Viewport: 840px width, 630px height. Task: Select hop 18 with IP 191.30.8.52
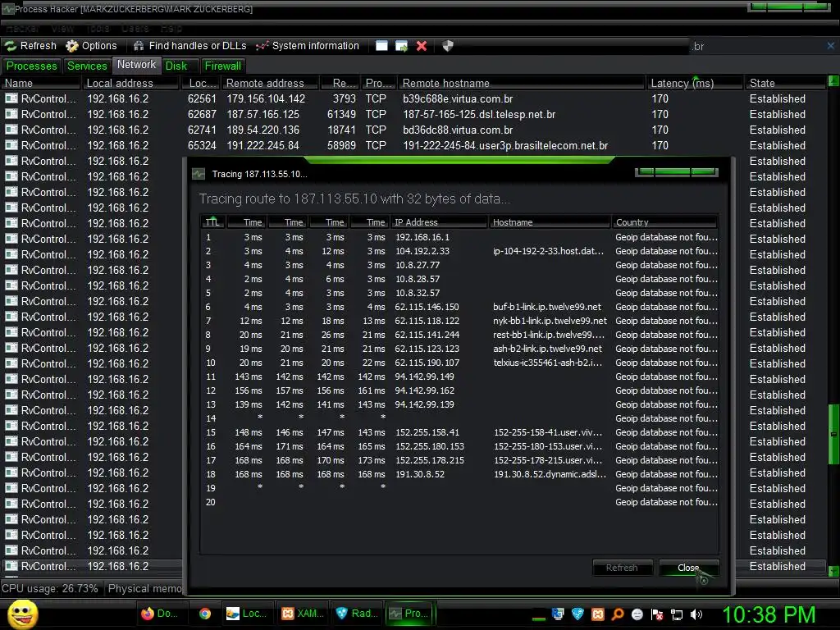(459, 474)
